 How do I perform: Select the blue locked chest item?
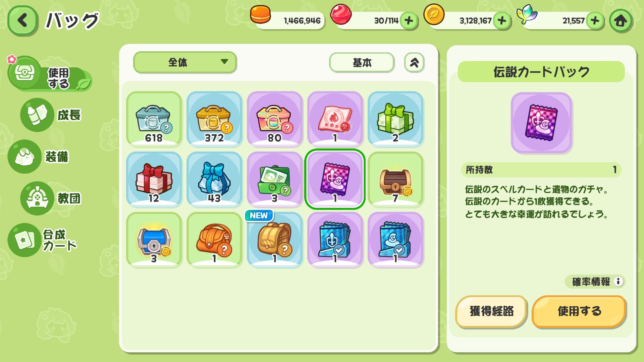coord(154,240)
